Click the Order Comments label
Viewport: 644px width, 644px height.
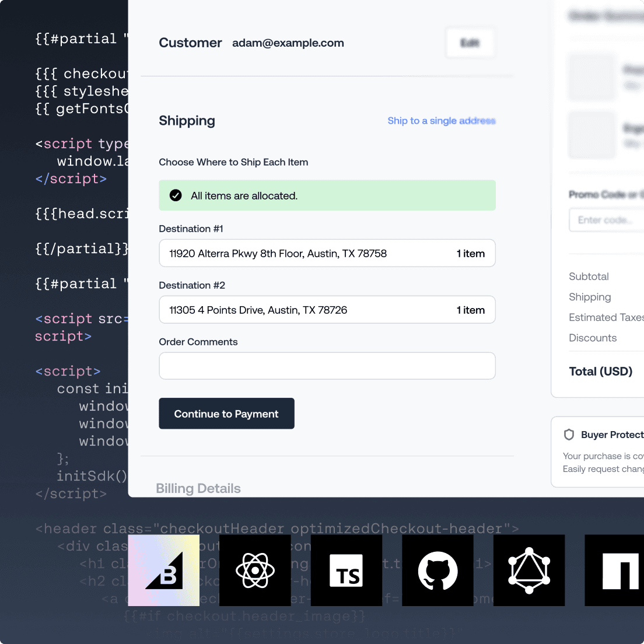[198, 342]
